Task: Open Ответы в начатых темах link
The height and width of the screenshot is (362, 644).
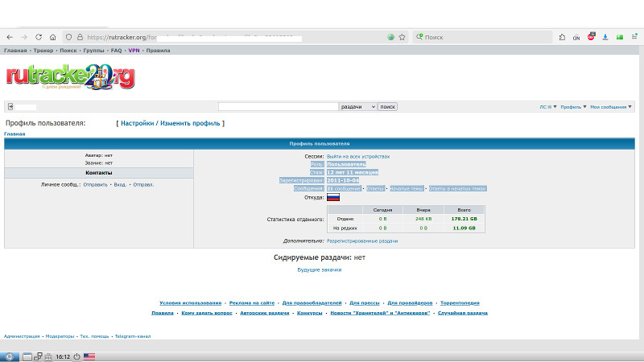Action: coord(457,188)
